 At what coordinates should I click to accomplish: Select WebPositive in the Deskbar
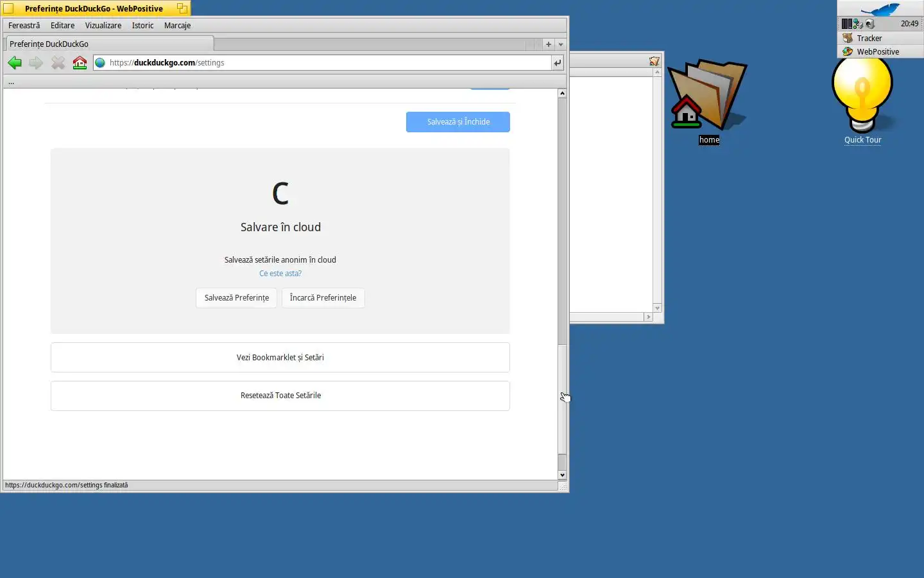click(x=880, y=51)
